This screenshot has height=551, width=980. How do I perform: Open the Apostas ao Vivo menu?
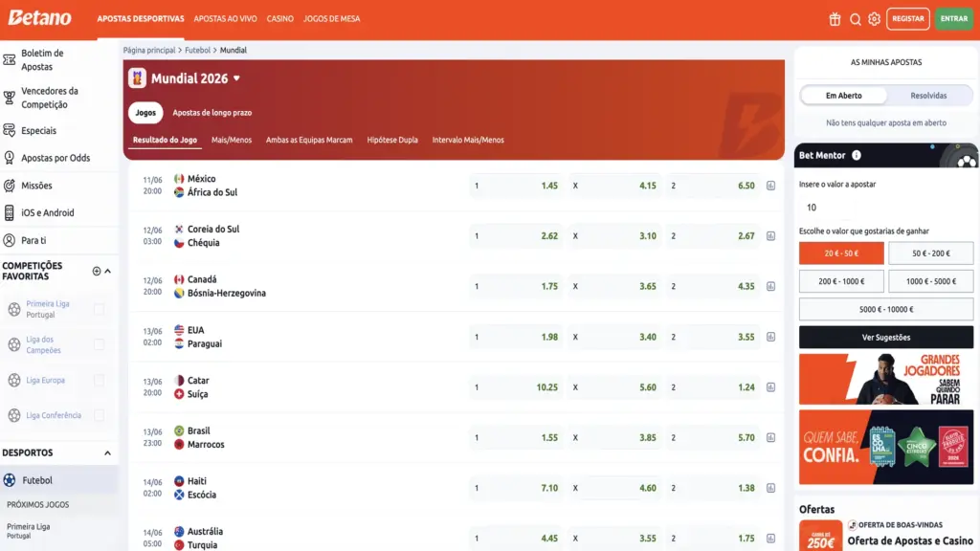coord(225,19)
